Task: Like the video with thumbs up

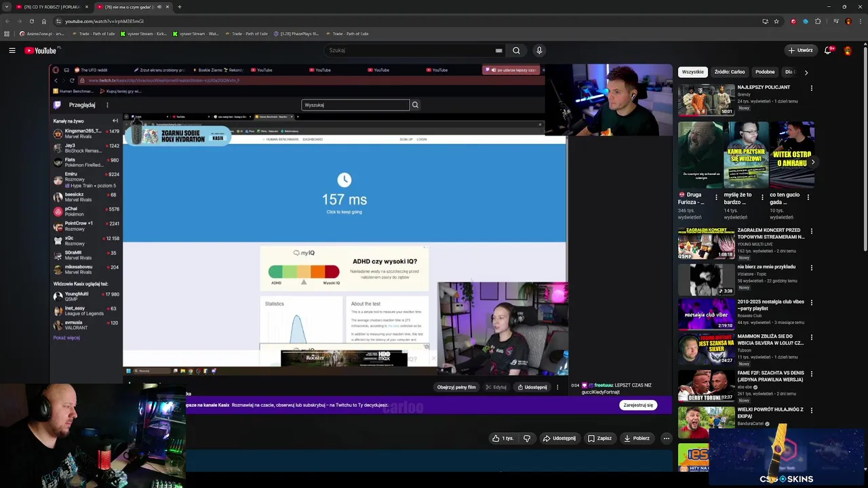Action: [x=503, y=439]
